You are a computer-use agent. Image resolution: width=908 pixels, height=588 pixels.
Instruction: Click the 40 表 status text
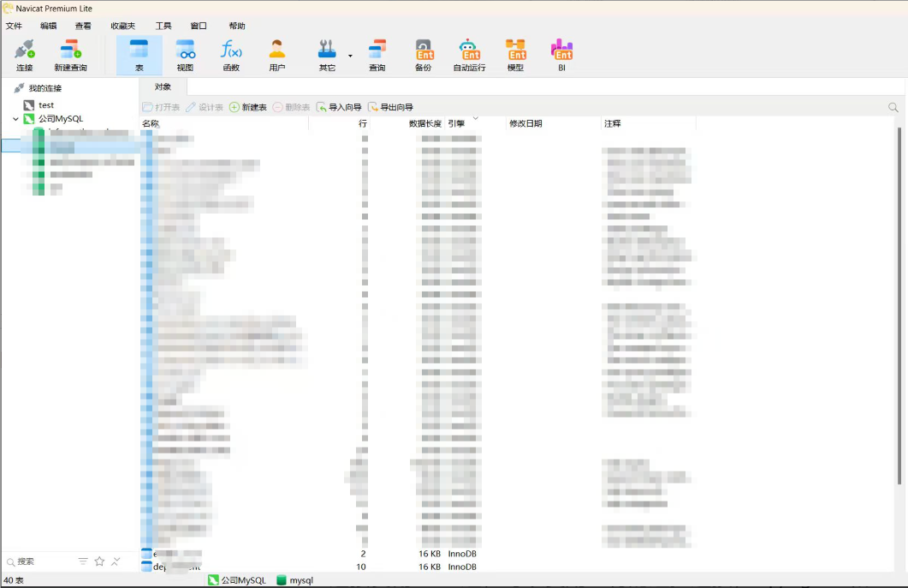(14, 580)
